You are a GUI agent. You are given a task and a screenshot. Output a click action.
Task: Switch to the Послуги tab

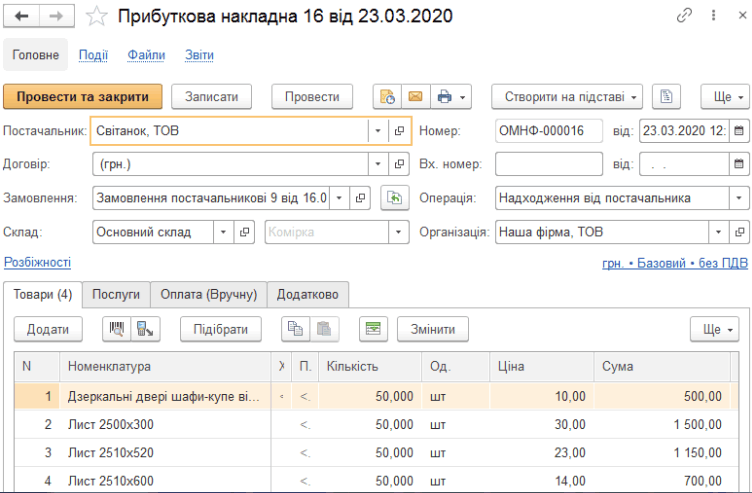pyautogui.click(x=116, y=294)
